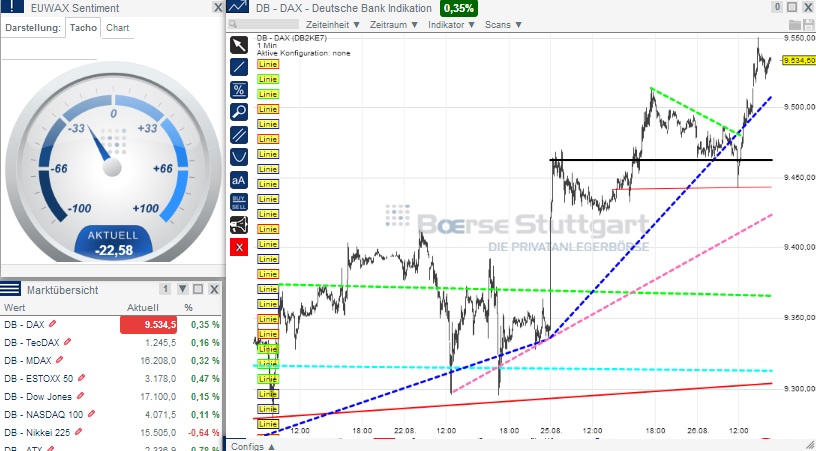Click the megaphone alert tool
Viewport: 816px width, 451px height.
pyautogui.click(x=239, y=225)
